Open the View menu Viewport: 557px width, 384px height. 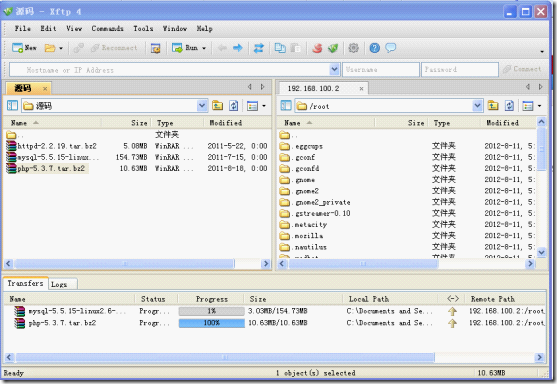click(74, 28)
